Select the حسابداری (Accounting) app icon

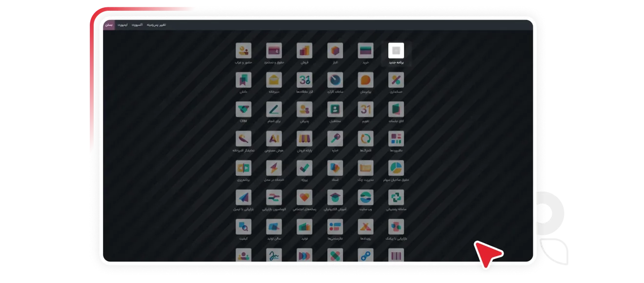(x=396, y=80)
